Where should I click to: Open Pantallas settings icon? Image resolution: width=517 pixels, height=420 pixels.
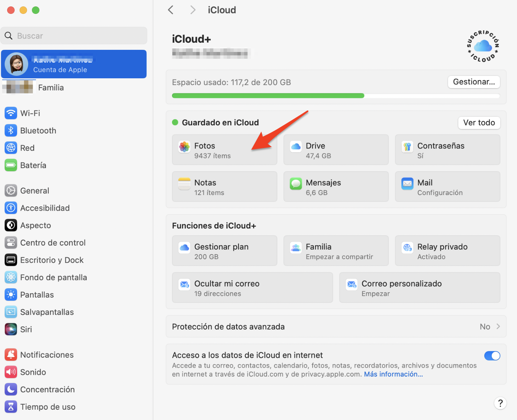(x=11, y=295)
